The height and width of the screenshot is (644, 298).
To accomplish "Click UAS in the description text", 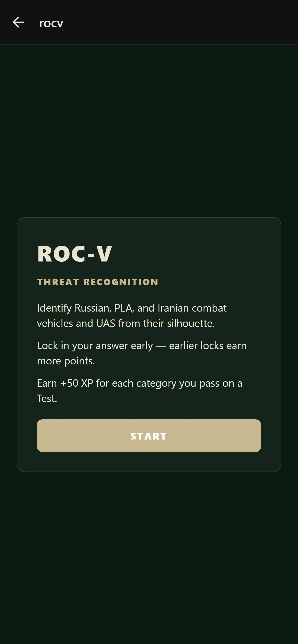I will pos(106,323).
